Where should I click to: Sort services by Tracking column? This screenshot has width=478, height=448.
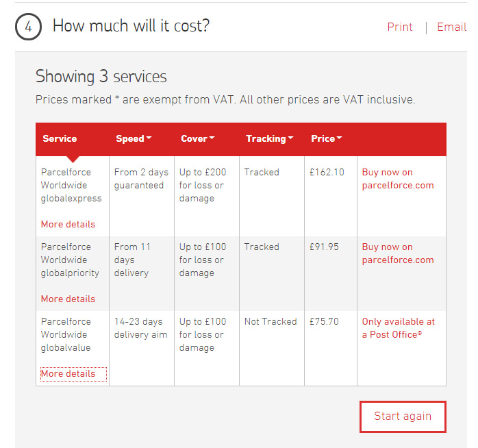click(269, 138)
